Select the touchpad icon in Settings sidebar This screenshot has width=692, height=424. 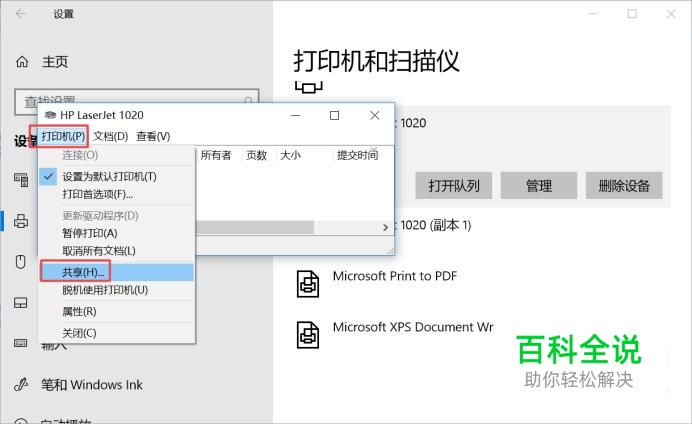click(21, 303)
